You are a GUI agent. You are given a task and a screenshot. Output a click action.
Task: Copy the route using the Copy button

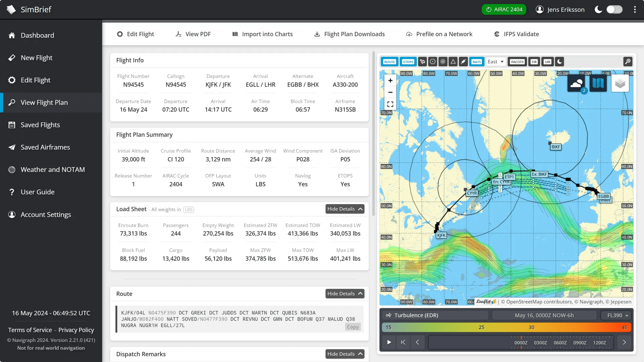(353, 327)
